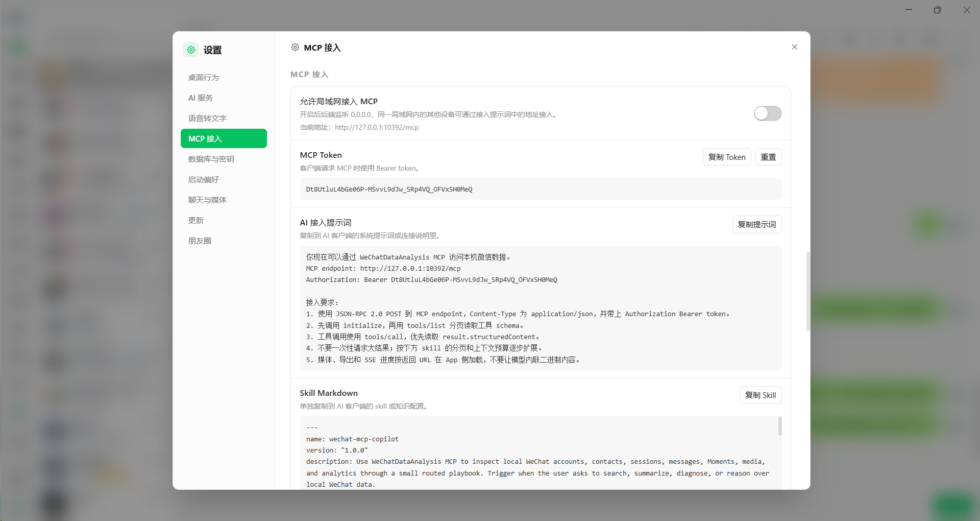Open 启动偏好 settings section
This screenshot has width=980, height=521.
click(x=224, y=179)
